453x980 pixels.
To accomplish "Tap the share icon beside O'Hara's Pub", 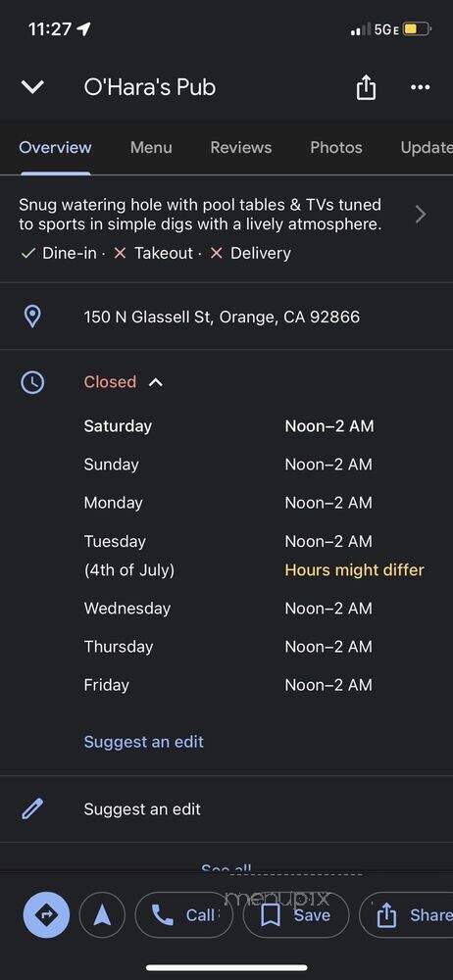I will 366,87.
